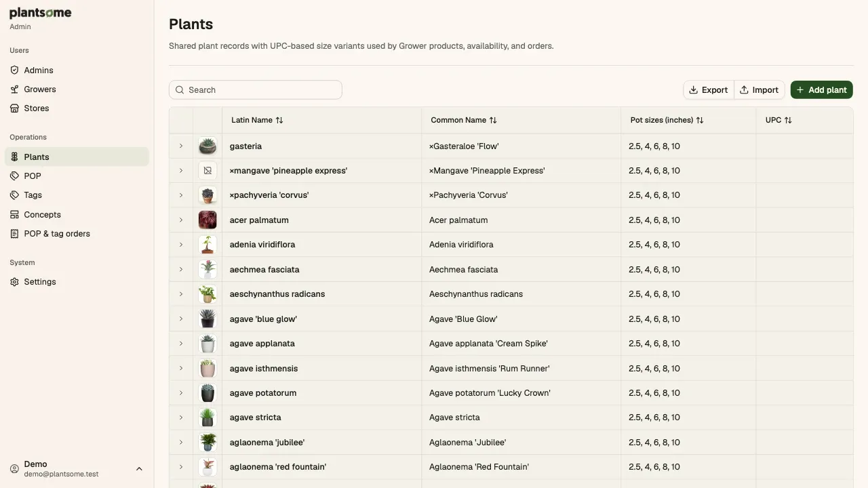Select the agave potatorum Latin name

(263, 392)
